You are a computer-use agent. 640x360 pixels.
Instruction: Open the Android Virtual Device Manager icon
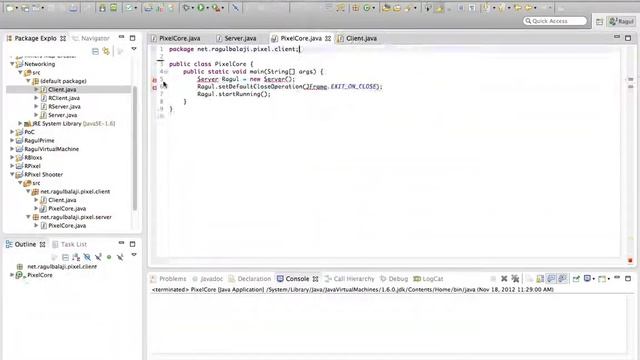[x=113, y=7]
